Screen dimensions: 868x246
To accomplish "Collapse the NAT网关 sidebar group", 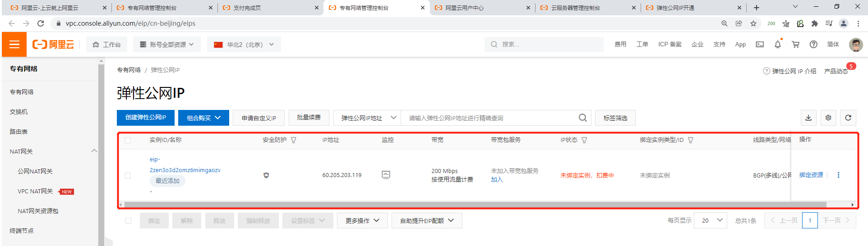I will point(94,151).
